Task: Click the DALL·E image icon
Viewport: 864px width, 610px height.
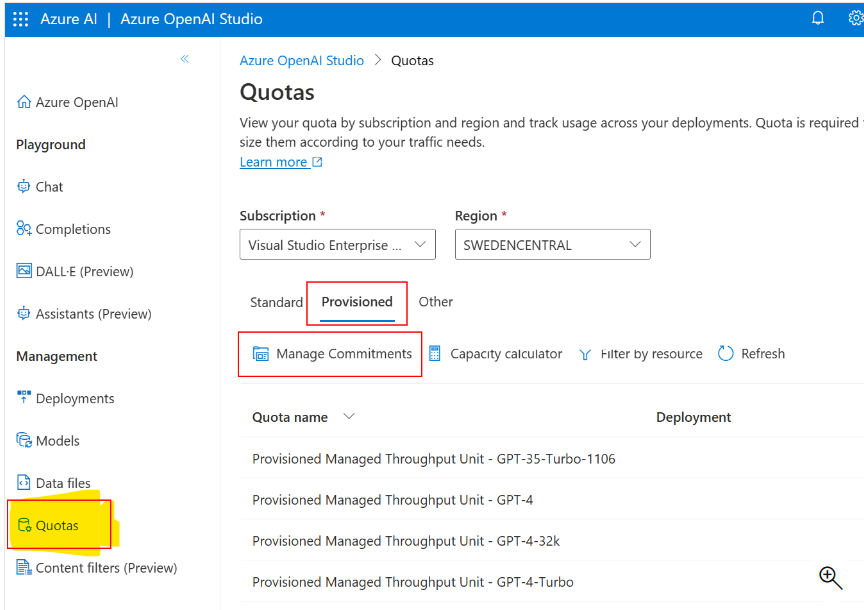Action: pos(24,271)
